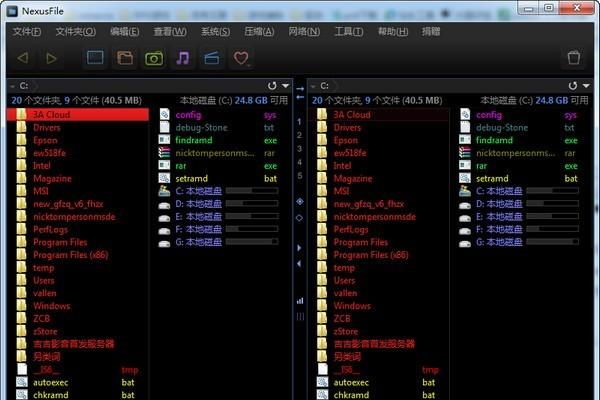The image size is (600, 400).
Task: Click the forward navigation arrow icon
Action: 51,59
